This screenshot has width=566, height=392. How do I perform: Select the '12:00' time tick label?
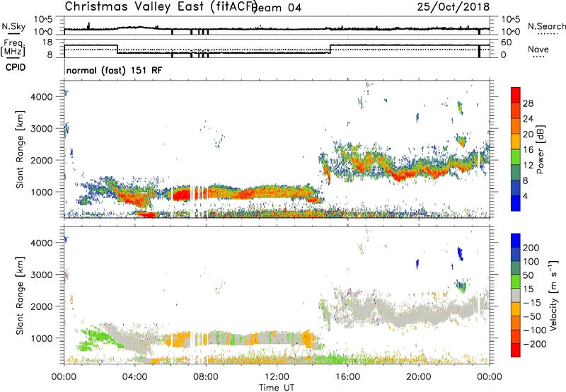[277, 377]
